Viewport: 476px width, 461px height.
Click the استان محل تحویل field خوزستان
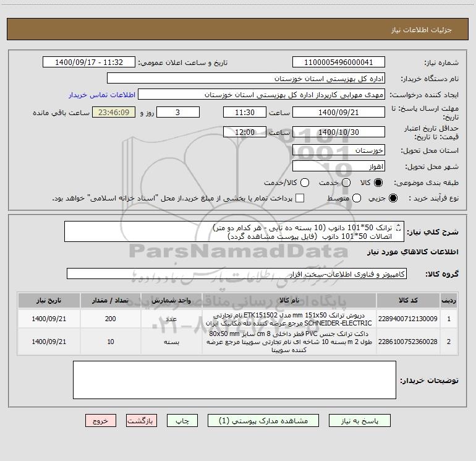(339, 150)
